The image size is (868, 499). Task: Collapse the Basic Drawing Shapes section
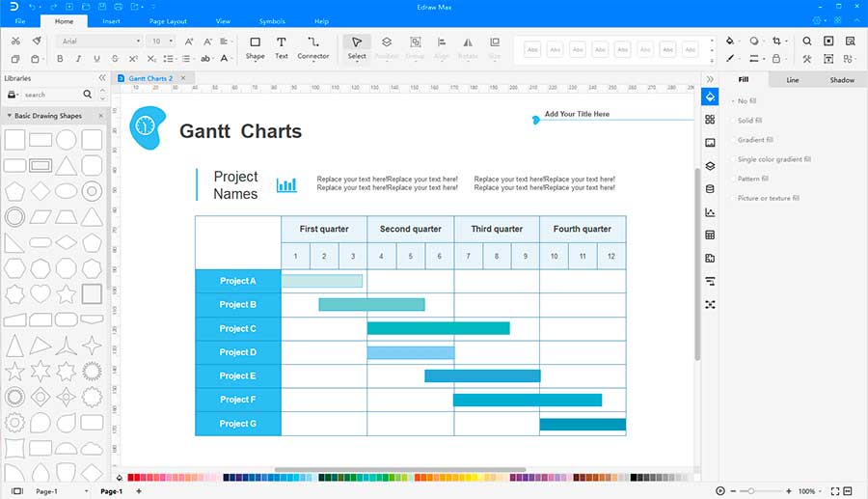click(10, 116)
